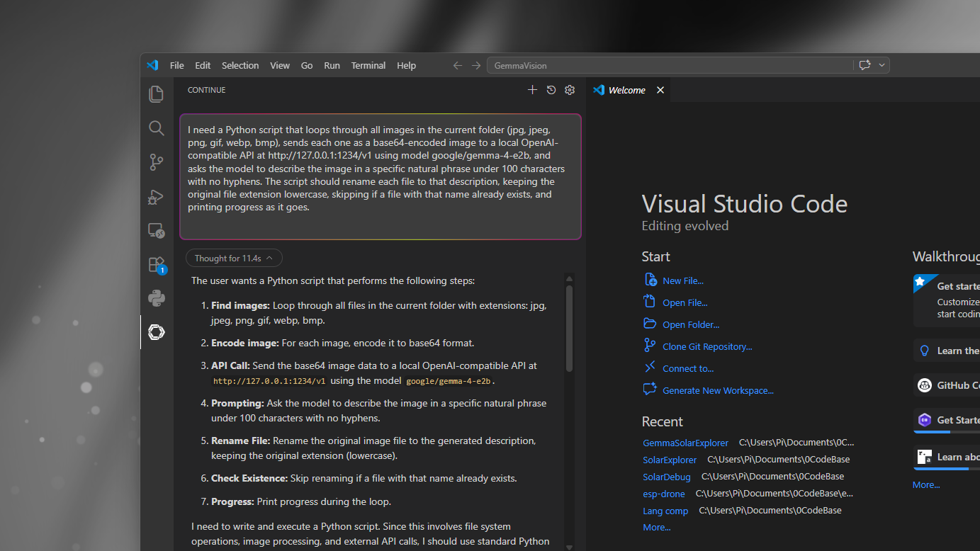Click the Open File... link
This screenshot has height=551, width=980.
(x=685, y=302)
